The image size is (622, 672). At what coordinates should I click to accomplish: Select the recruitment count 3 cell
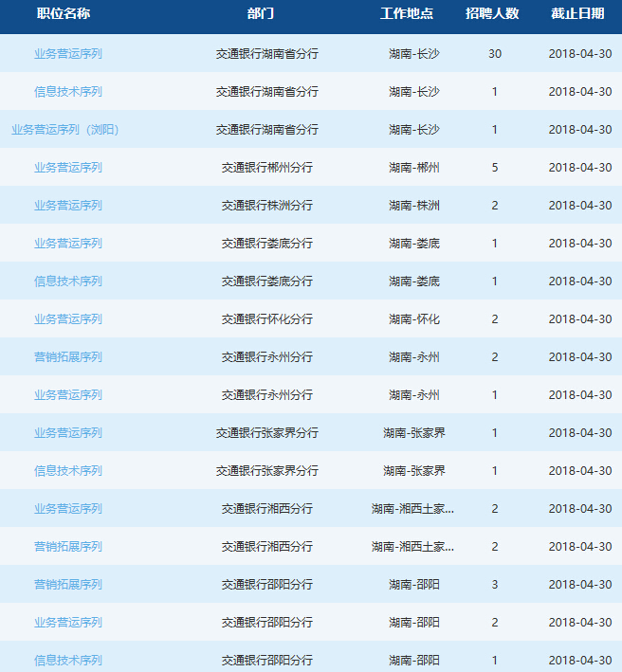pos(495,585)
